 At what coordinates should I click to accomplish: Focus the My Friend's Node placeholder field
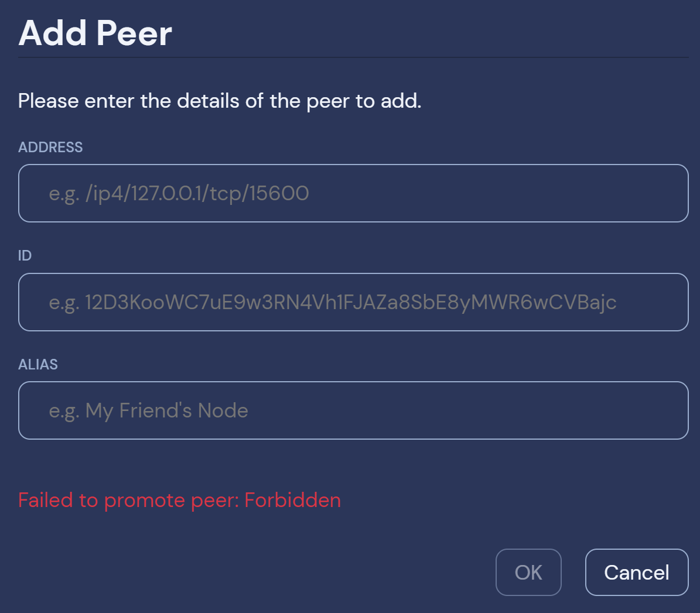click(x=351, y=410)
